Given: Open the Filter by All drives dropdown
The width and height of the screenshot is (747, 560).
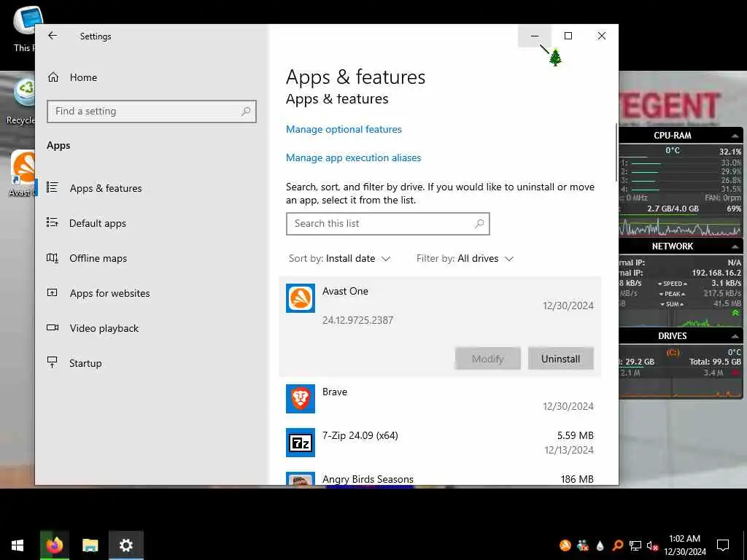Looking at the screenshot, I should pyautogui.click(x=465, y=259).
